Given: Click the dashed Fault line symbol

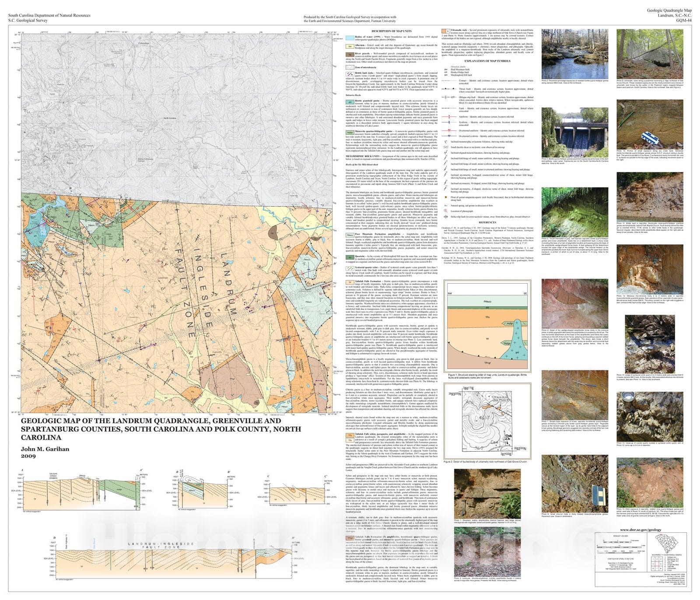Looking at the screenshot, I should click(x=448, y=108).
